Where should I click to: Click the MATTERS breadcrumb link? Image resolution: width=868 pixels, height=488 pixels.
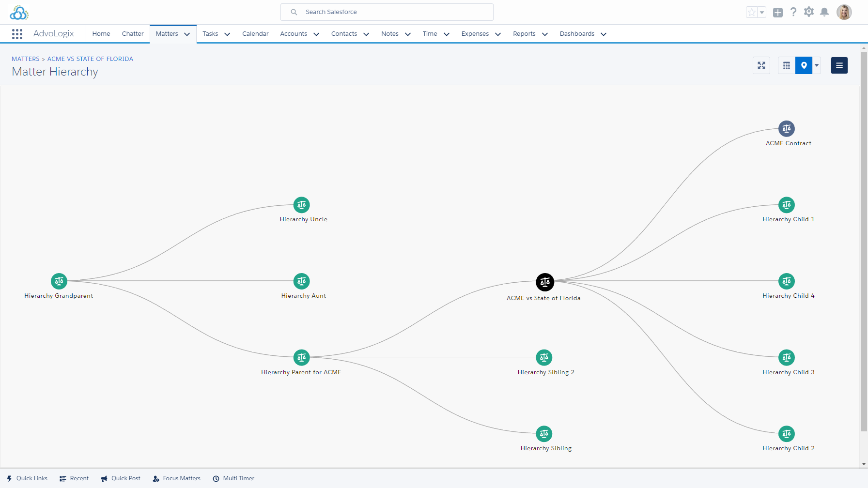pyautogui.click(x=26, y=59)
